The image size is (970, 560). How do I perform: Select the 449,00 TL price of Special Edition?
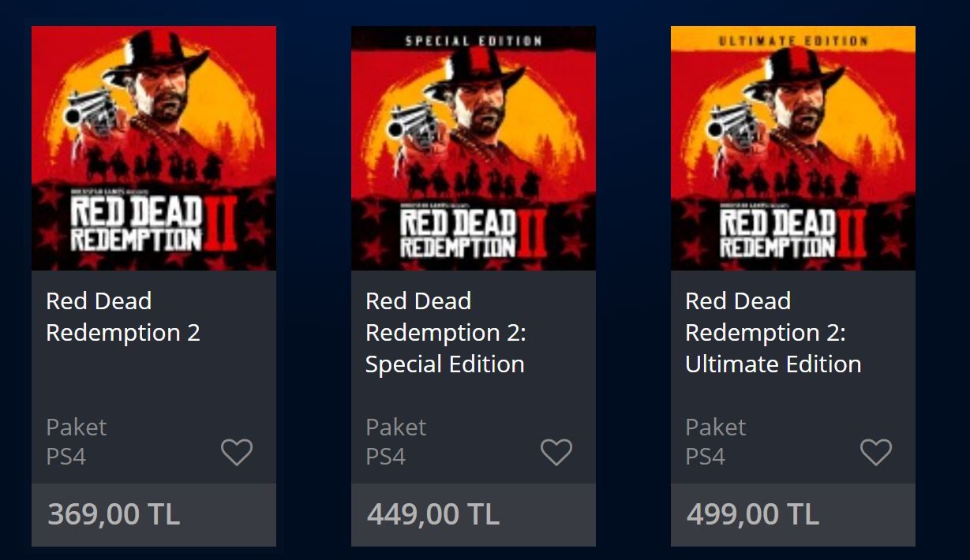click(x=433, y=514)
